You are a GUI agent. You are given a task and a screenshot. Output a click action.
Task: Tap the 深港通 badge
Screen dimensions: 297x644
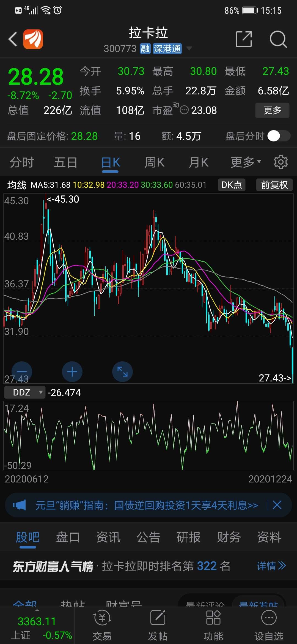click(167, 49)
